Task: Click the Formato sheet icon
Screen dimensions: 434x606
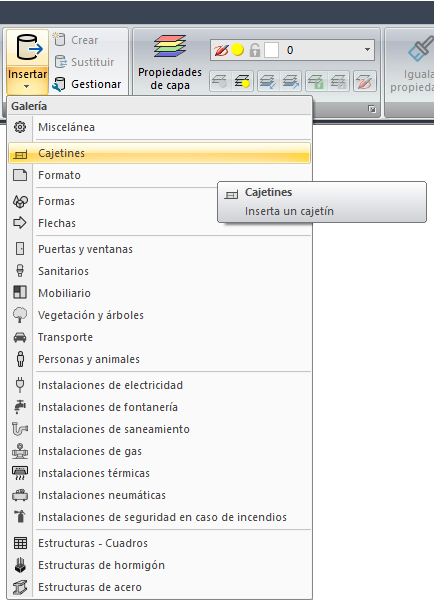Action: [x=20, y=175]
